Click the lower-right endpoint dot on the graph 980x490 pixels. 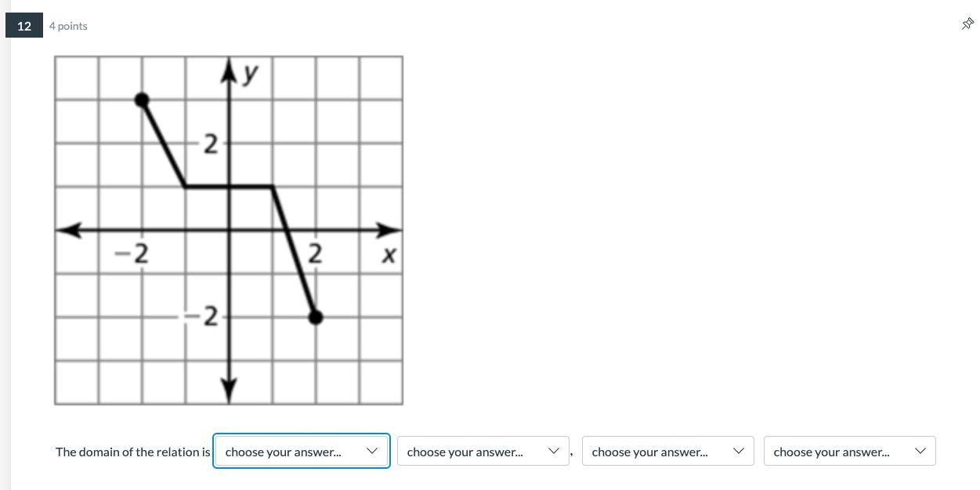(315, 317)
